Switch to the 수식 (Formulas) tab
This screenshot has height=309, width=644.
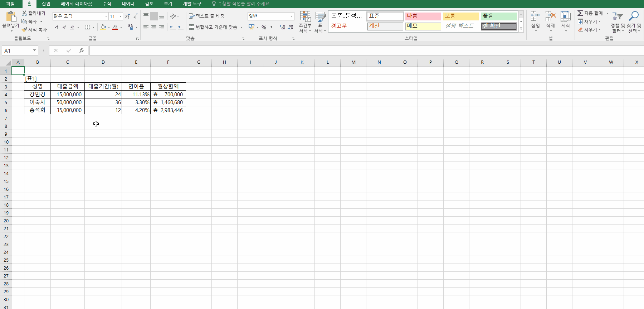pos(107,4)
